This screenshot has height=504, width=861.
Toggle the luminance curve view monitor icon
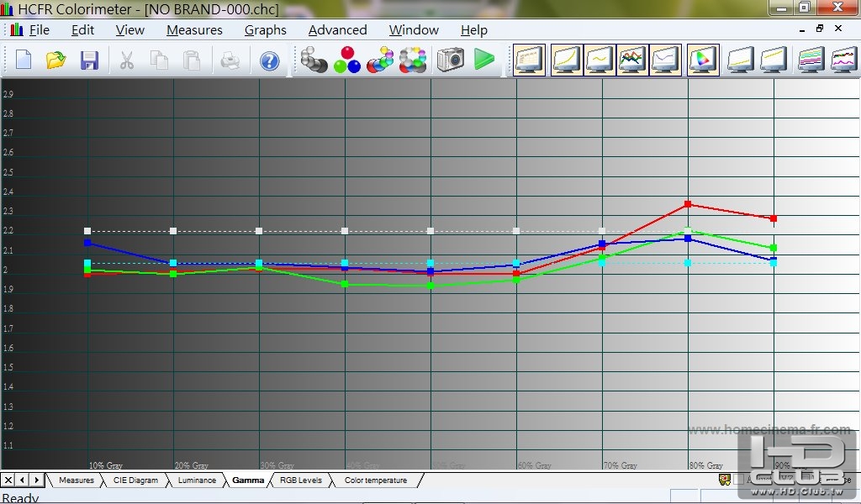click(x=566, y=60)
